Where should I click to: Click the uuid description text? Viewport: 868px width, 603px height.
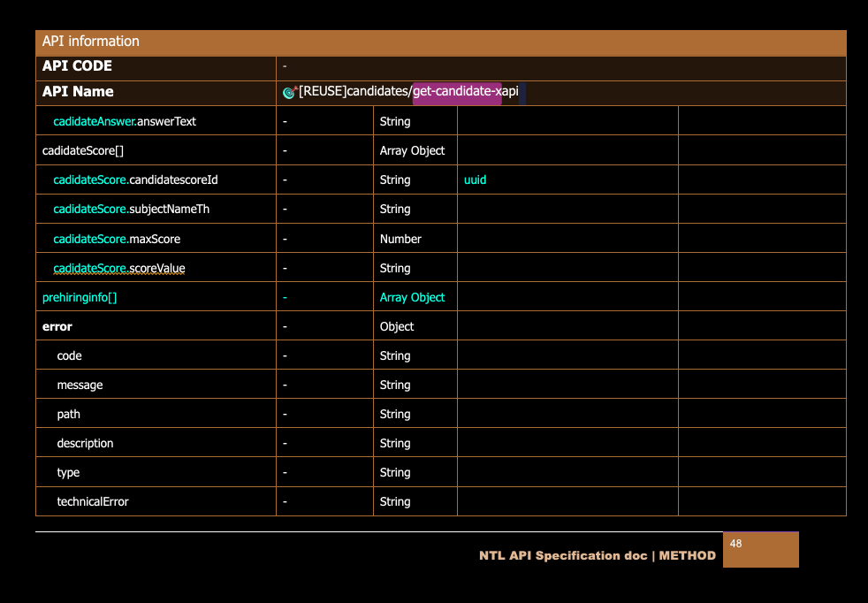tap(475, 179)
